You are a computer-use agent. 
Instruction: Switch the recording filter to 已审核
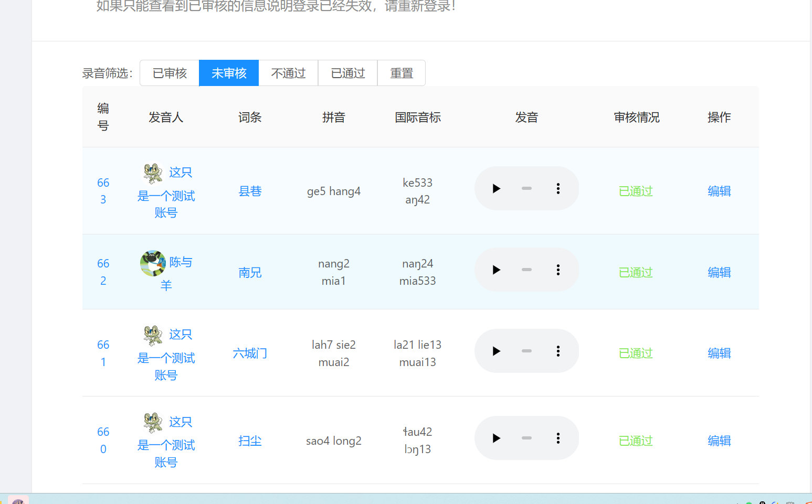169,73
